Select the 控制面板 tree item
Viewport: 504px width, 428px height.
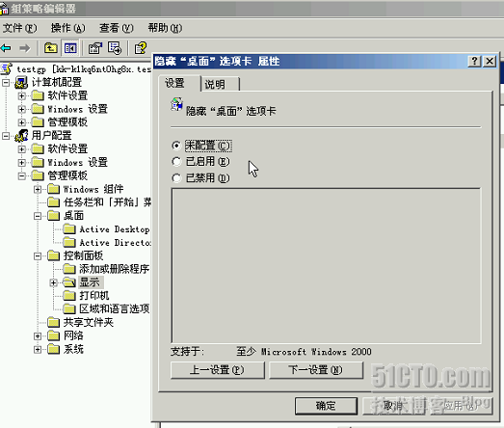pos(83,255)
